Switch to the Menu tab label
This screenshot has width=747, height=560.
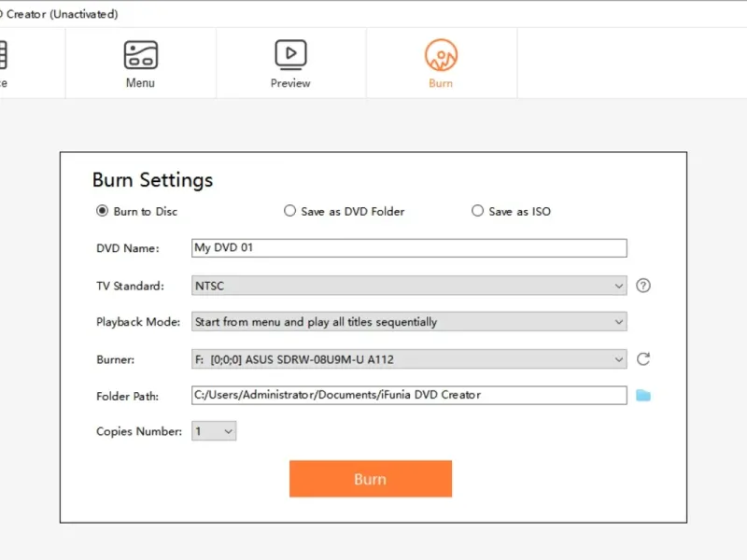140,83
